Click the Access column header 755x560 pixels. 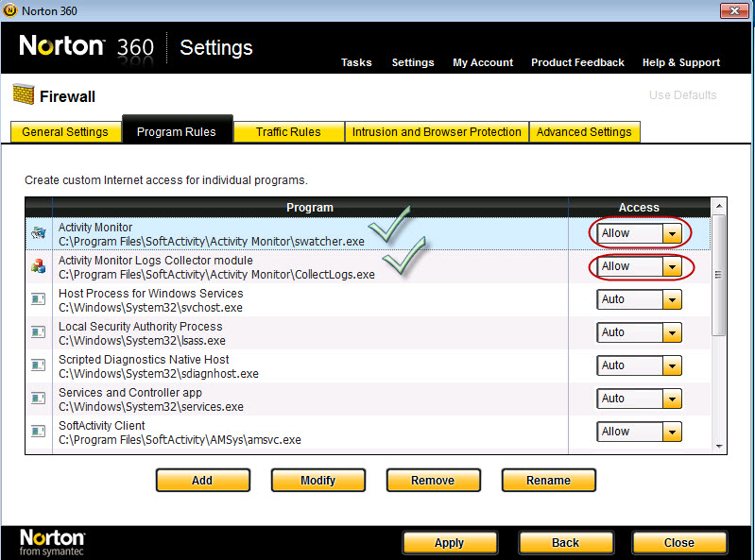[x=639, y=208]
